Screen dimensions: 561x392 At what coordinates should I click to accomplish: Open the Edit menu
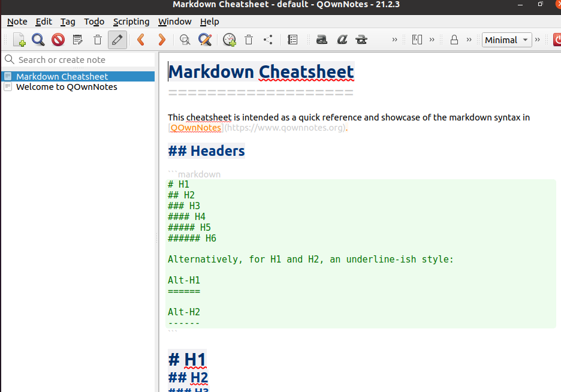coord(44,22)
